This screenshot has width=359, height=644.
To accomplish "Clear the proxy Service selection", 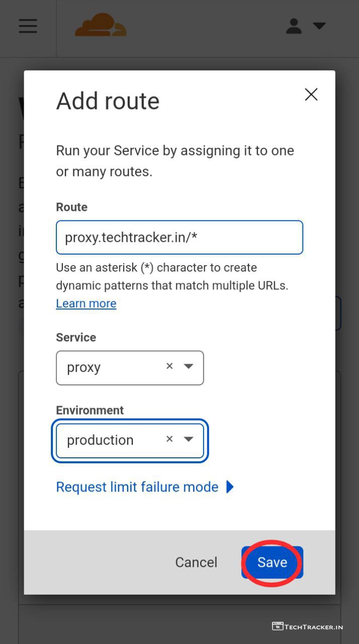I will tap(169, 366).
